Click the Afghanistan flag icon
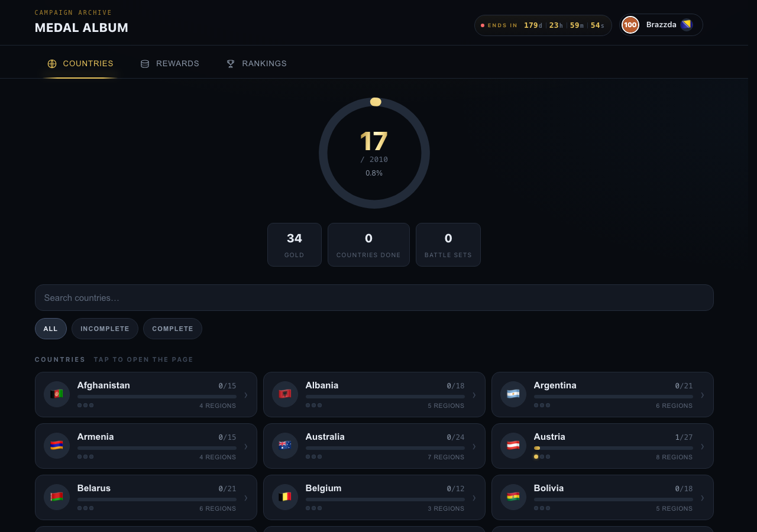 point(57,394)
